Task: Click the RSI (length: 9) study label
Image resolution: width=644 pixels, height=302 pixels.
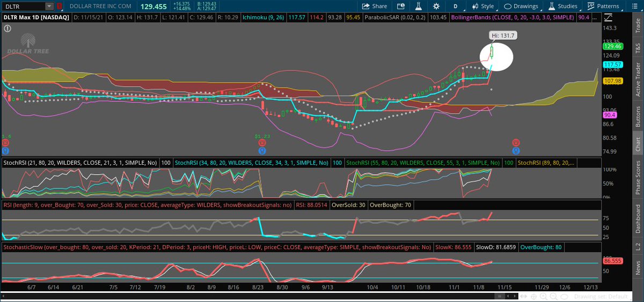Action: pyautogui.click(x=147, y=204)
